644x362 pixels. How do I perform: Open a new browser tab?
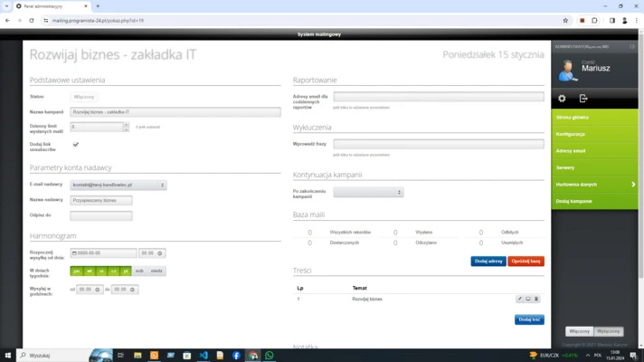click(98, 6)
